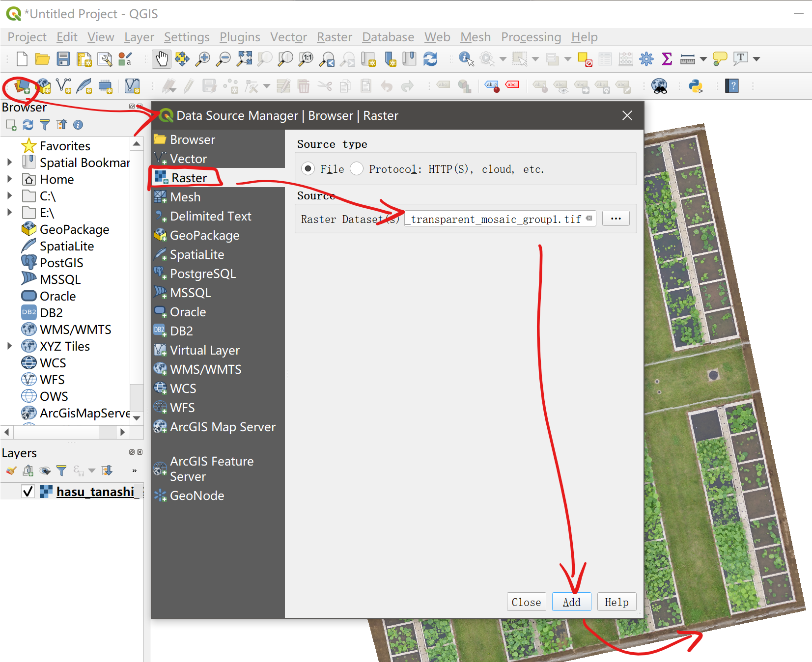Image resolution: width=812 pixels, height=662 pixels.
Task: Open Data Source Manager icon
Action: (22, 86)
